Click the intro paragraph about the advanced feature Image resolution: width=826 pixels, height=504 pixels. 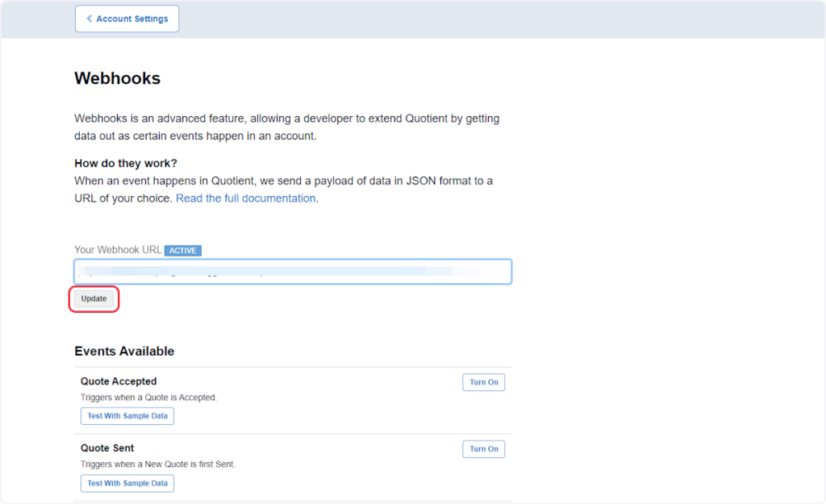click(286, 127)
